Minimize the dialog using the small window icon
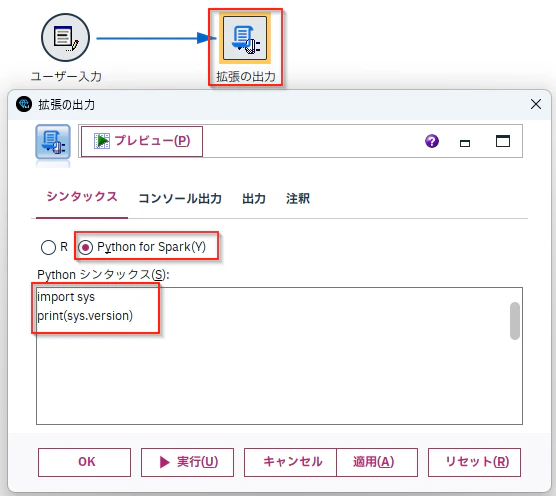556x496 pixels. pyautogui.click(x=465, y=143)
